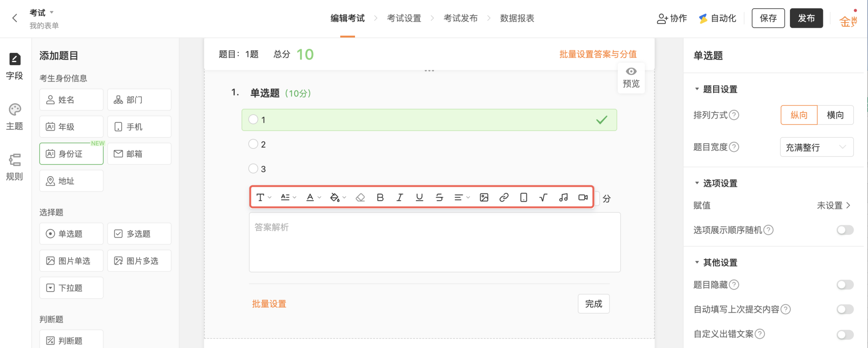Click the answer analysis text field
This screenshot has height=348, width=868.
(434, 242)
